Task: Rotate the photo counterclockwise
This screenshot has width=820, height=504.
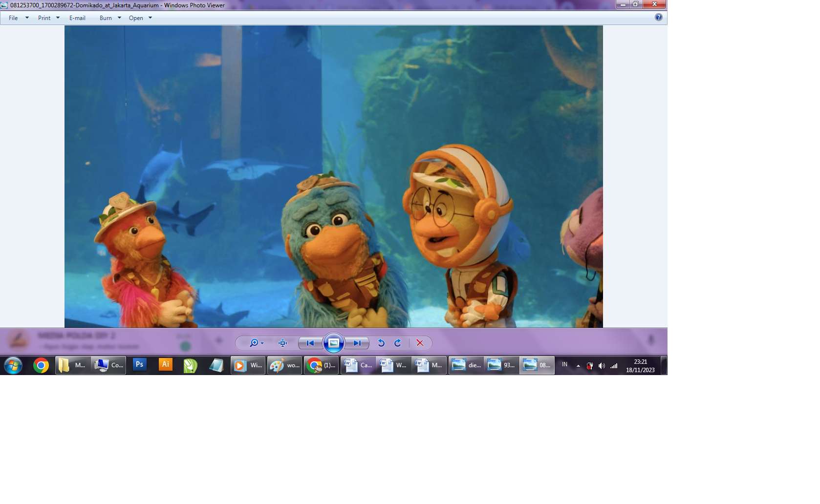Action: click(x=381, y=343)
